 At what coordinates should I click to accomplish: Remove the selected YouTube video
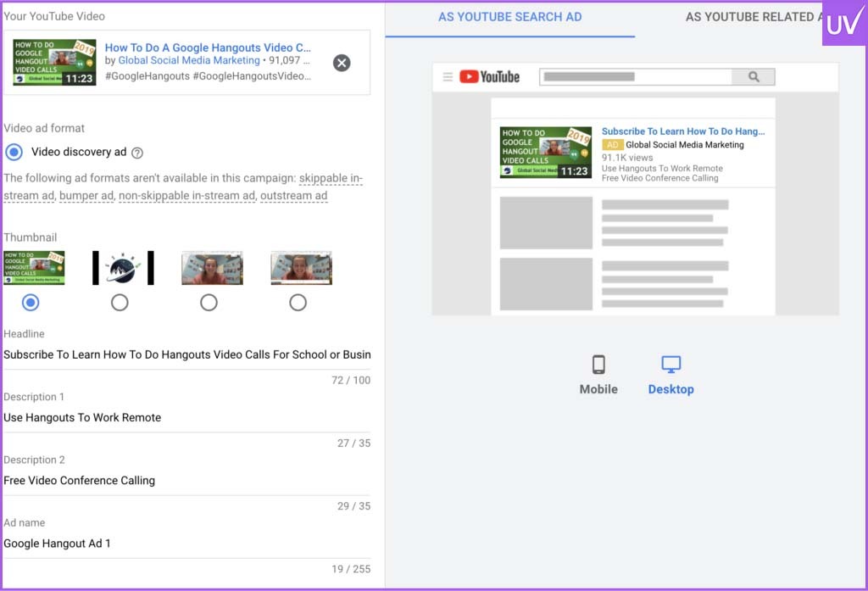[x=342, y=63]
